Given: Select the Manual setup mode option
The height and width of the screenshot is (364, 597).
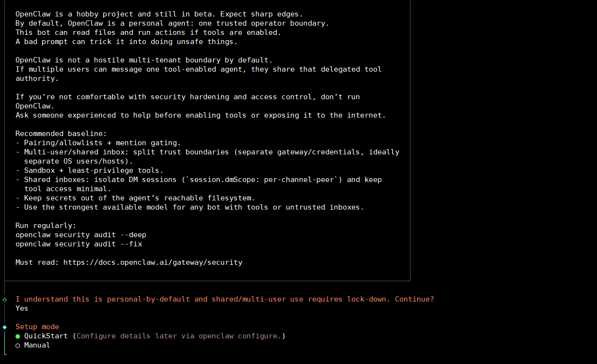Looking at the screenshot, I should tap(37, 345).
